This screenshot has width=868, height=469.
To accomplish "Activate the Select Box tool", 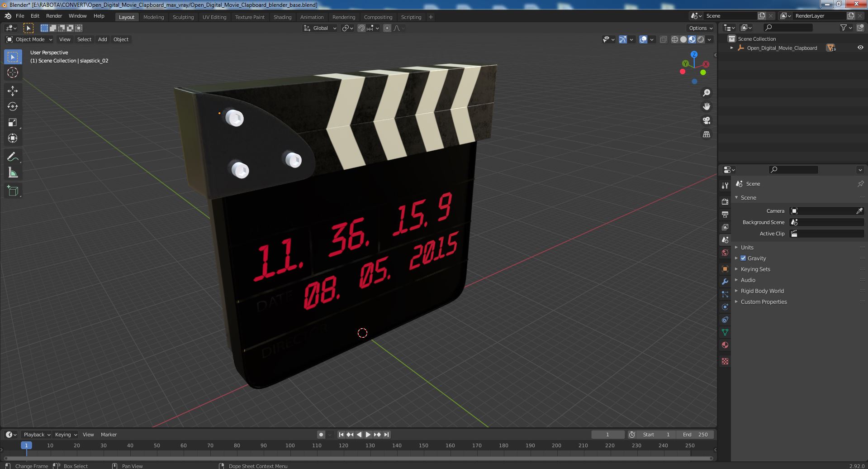I will click(13, 57).
